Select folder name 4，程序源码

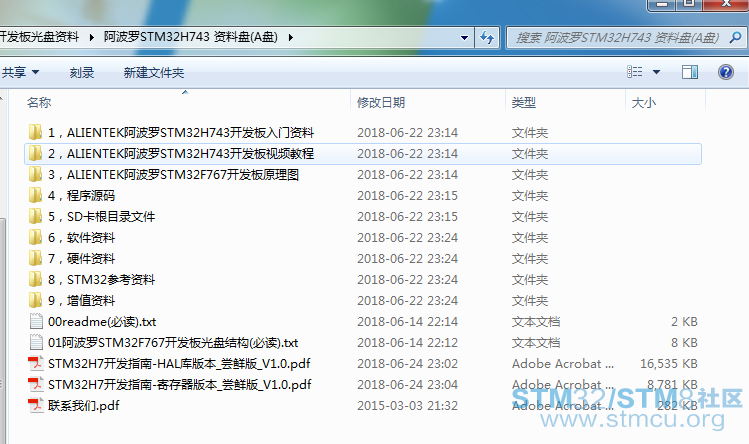(x=82, y=195)
